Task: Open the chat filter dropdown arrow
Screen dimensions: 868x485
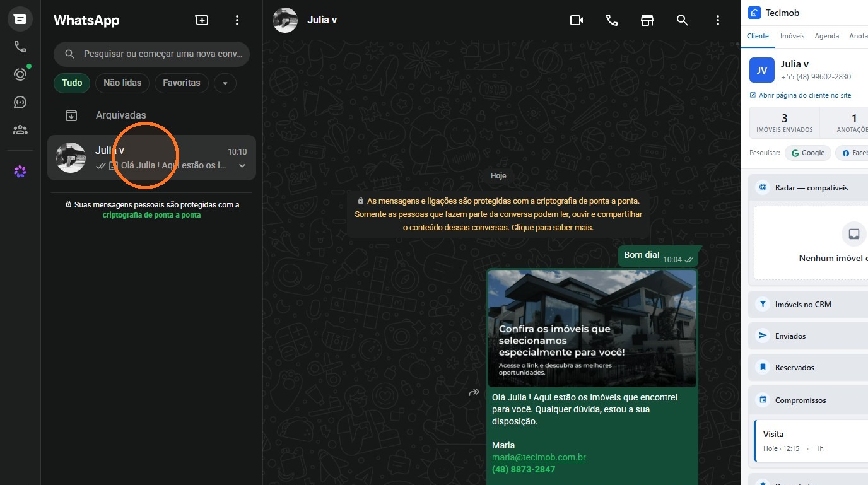Action: [225, 83]
